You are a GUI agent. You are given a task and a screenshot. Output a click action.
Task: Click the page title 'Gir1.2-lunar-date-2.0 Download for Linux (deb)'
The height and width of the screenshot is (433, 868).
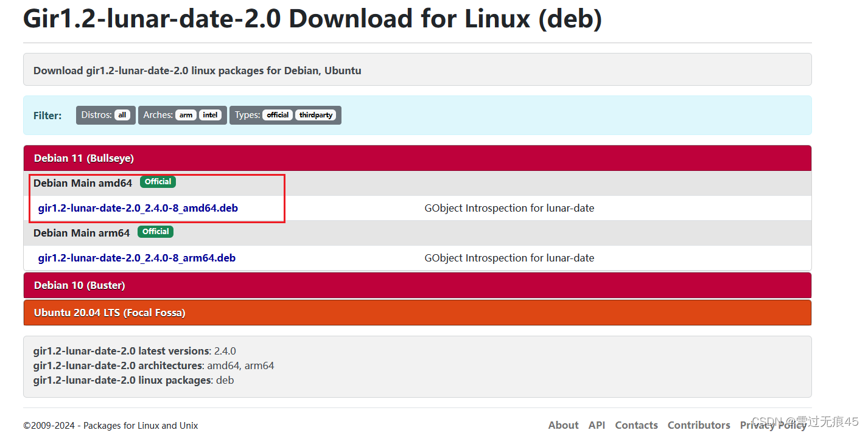click(x=312, y=19)
